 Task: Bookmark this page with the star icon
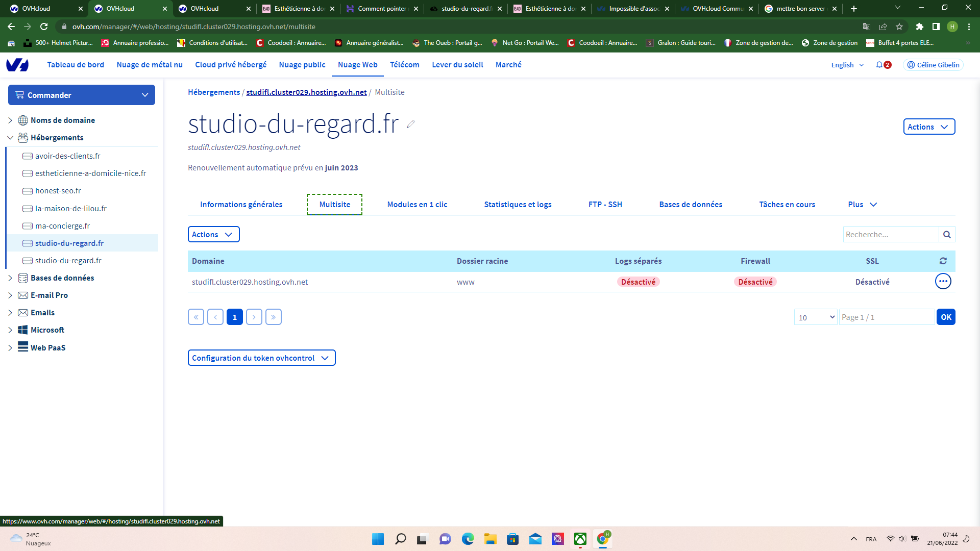click(x=899, y=27)
